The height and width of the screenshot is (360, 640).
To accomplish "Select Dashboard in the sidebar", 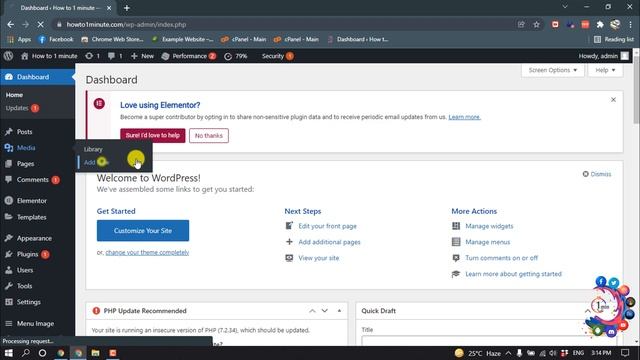I will click(x=37, y=77).
